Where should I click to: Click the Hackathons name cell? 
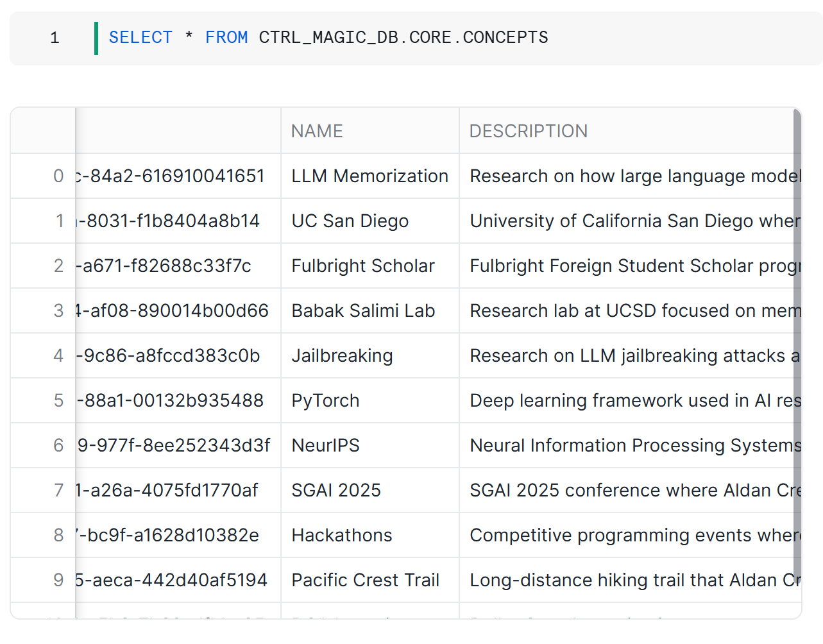(x=342, y=535)
